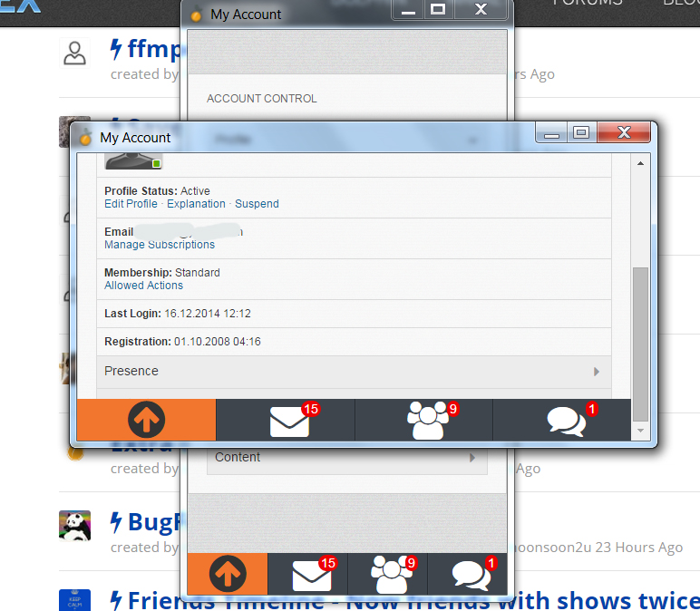700x611 pixels.
Task: Click the panda avatar beside Bug topic
Action: [x=74, y=526]
